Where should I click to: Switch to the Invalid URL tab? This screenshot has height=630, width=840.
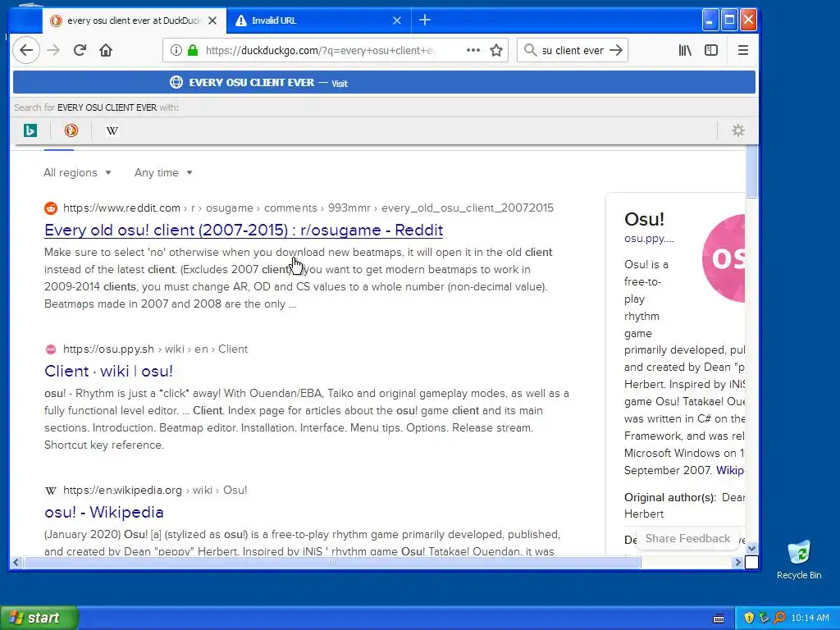click(x=319, y=21)
